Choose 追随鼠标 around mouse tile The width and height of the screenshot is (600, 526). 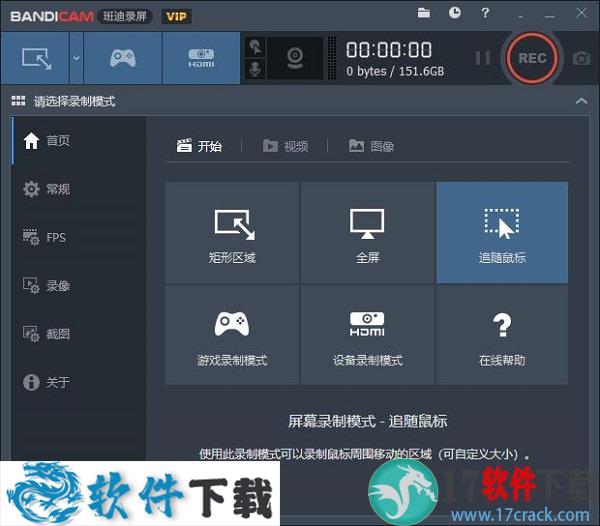[502, 233]
